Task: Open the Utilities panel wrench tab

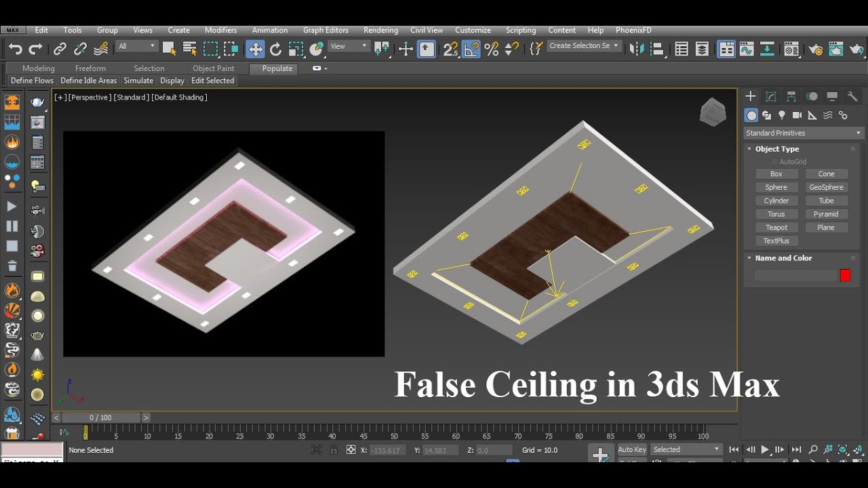Action: click(x=853, y=97)
